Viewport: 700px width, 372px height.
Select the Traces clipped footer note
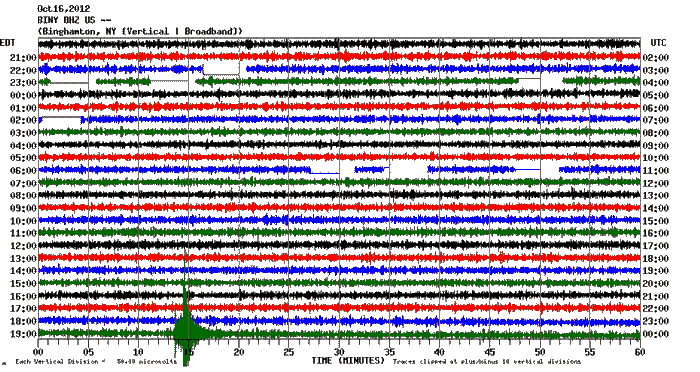pyautogui.click(x=487, y=362)
